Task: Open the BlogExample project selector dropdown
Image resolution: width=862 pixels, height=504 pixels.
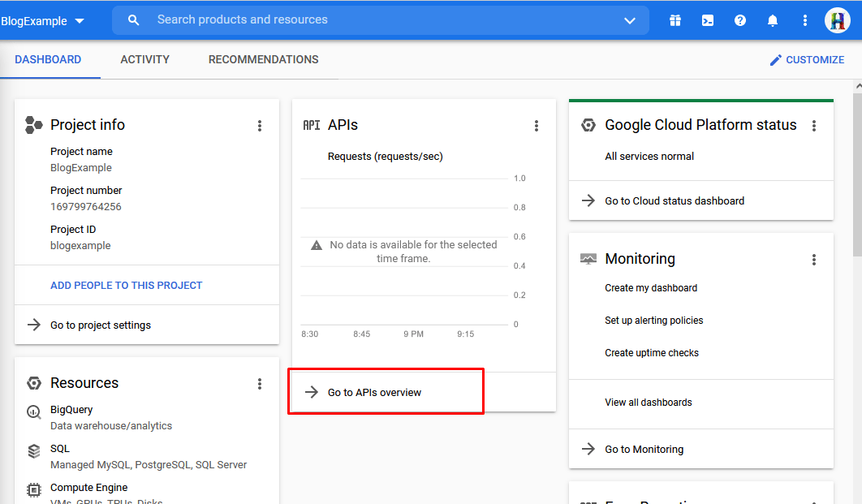Action: pos(43,21)
